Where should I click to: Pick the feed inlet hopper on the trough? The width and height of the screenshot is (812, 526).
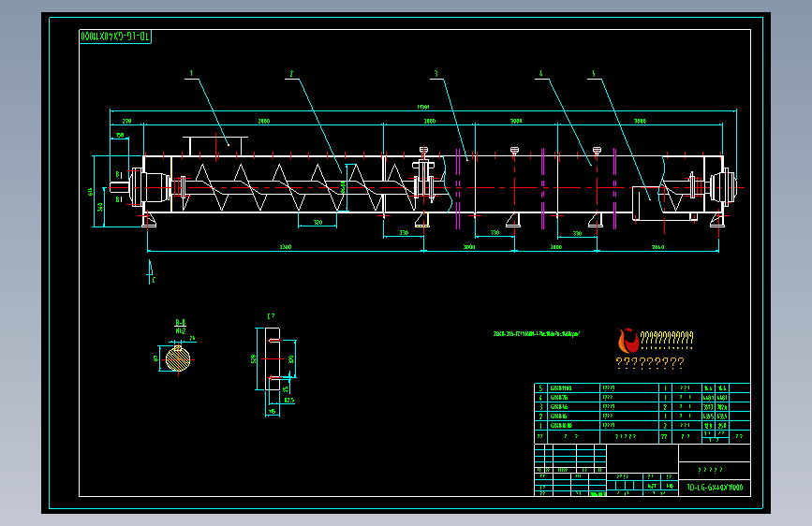215,146
